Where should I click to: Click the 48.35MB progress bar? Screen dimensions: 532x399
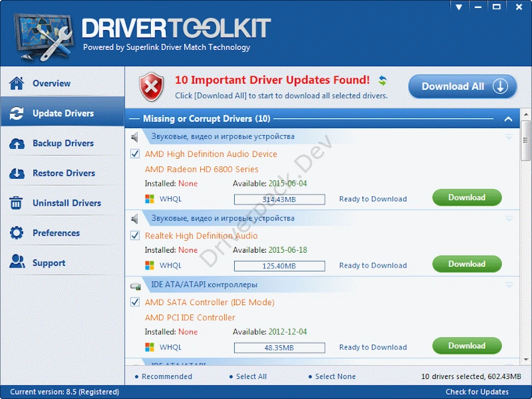click(279, 348)
